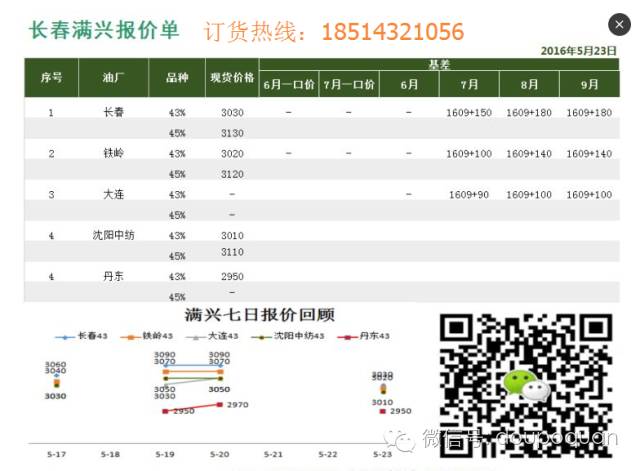Click the 5-17 axis label
Viewport: 640px width, 471px height.
click(56, 454)
